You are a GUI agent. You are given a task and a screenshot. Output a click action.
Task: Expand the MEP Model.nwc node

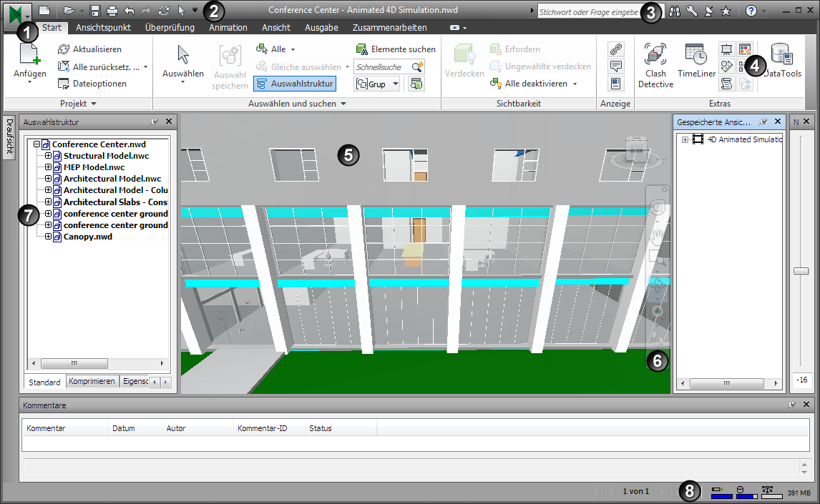pyautogui.click(x=48, y=167)
